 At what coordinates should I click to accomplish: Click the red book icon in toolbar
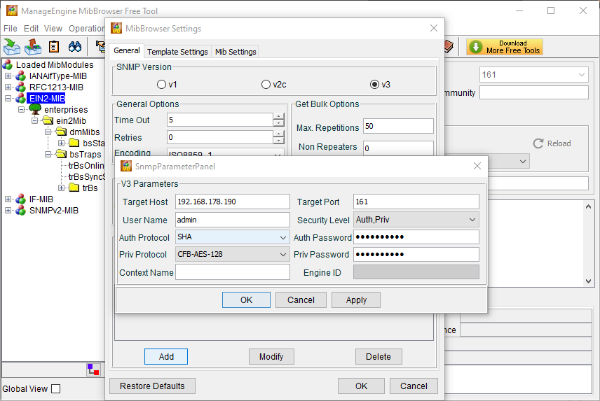(x=448, y=47)
